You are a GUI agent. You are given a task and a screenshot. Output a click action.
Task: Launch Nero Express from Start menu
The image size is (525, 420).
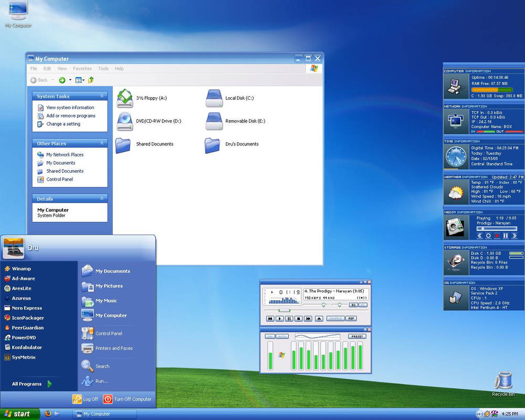tap(23, 308)
